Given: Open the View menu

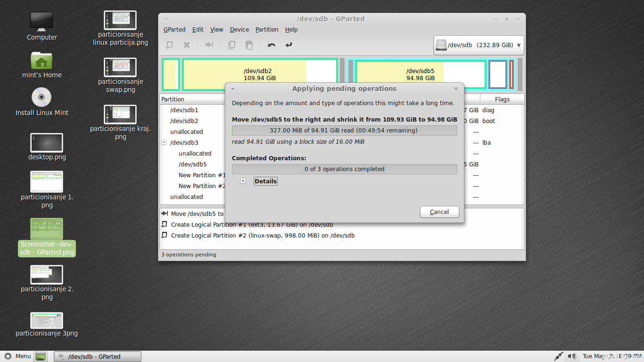Looking at the screenshot, I should click(x=217, y=29).
